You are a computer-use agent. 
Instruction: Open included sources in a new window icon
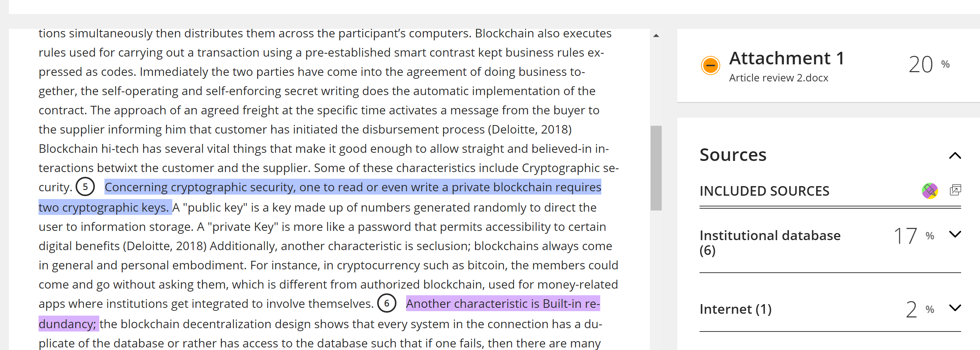[x=955, y=190]
